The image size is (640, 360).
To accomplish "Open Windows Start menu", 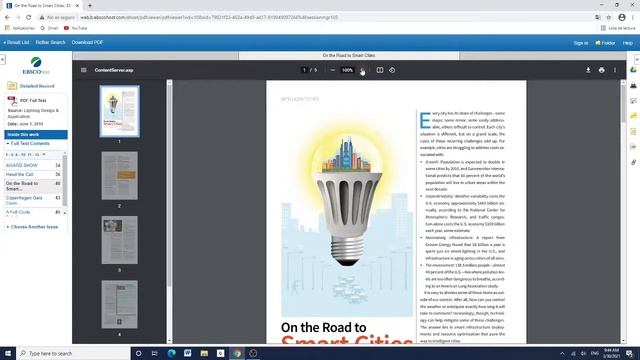I will click(8, 353).
